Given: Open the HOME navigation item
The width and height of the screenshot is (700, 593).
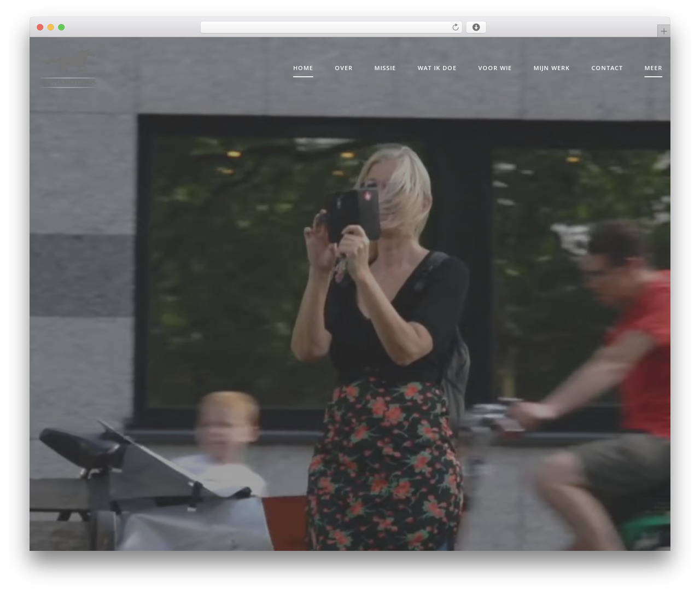Looking at the screenshot, I should point(303,68).
